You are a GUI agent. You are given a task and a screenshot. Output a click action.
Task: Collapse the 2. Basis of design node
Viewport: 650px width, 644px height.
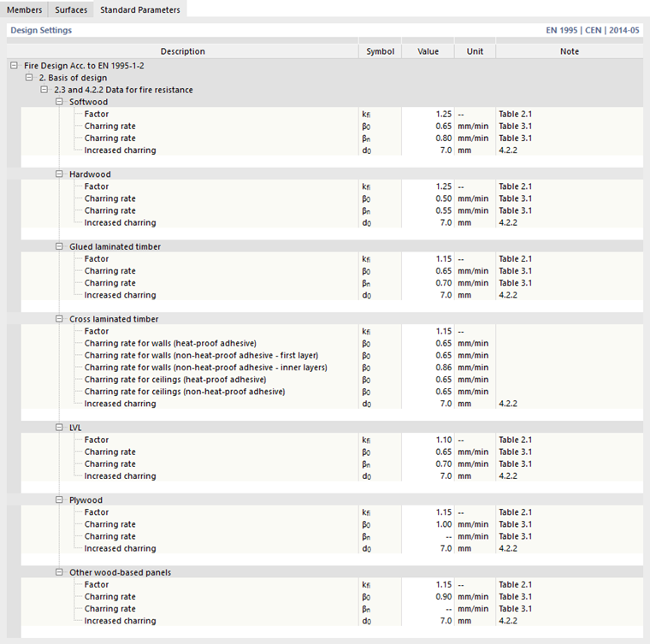tap(29, 78)
